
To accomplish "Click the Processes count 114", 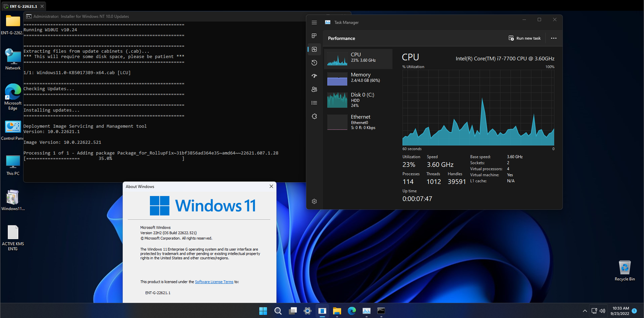I will point(408,181).
